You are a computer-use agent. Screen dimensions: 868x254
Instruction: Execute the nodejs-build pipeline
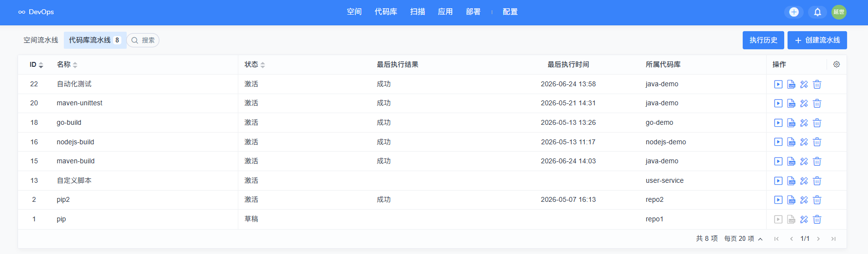point(778,142)
